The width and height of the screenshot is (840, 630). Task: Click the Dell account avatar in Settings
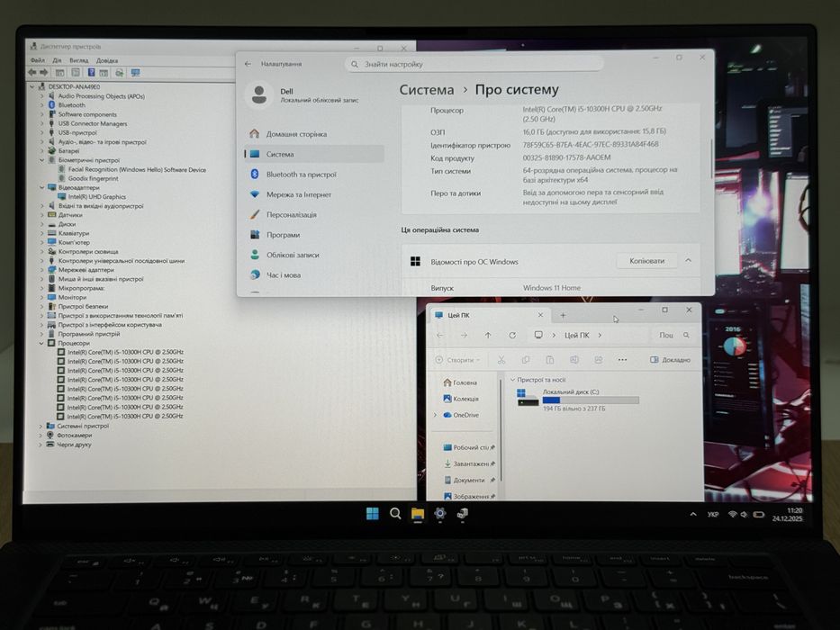pyautogui.click(x=259, y=94)
